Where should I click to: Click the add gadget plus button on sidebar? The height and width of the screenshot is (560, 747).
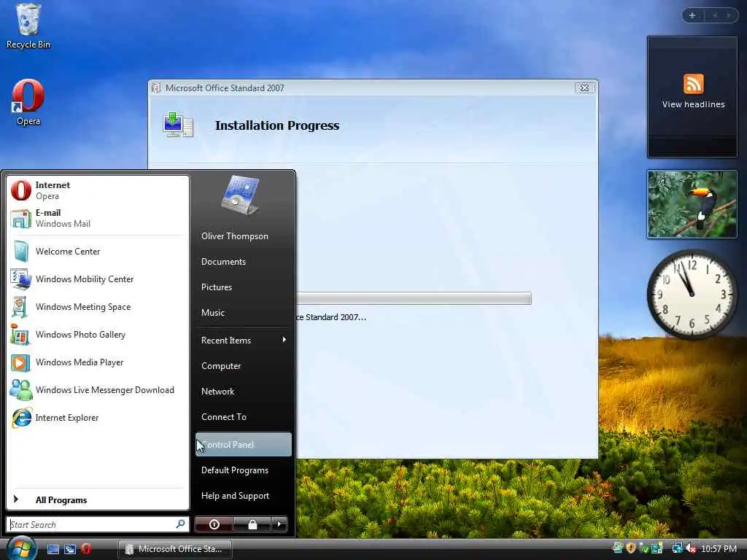coord(692,15)
